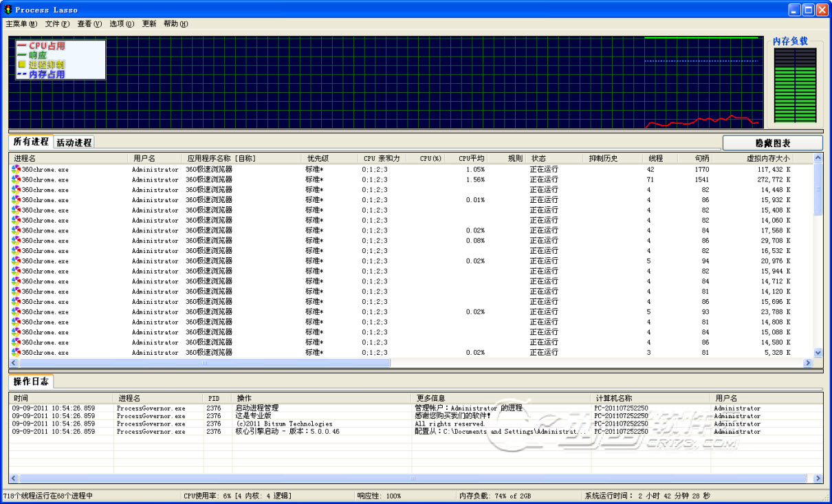Click the process list scroll-down arrow
The image size is (832, 504).
(818, 352)
